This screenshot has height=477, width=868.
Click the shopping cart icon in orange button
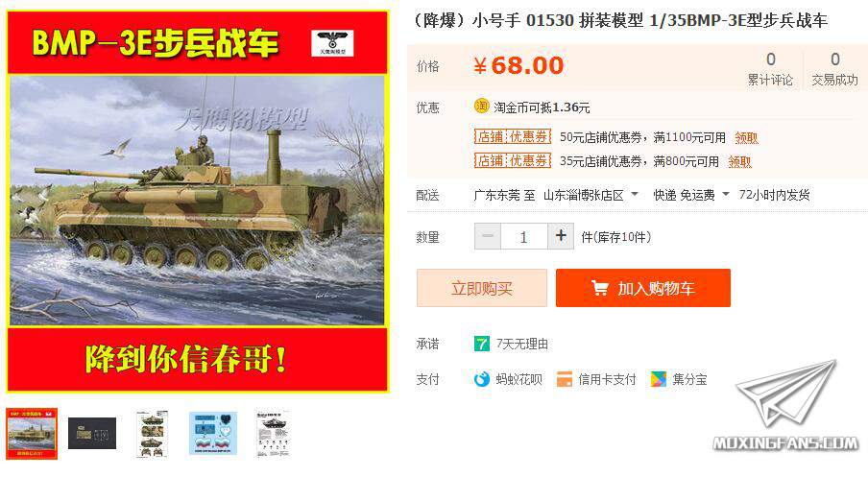599,288
